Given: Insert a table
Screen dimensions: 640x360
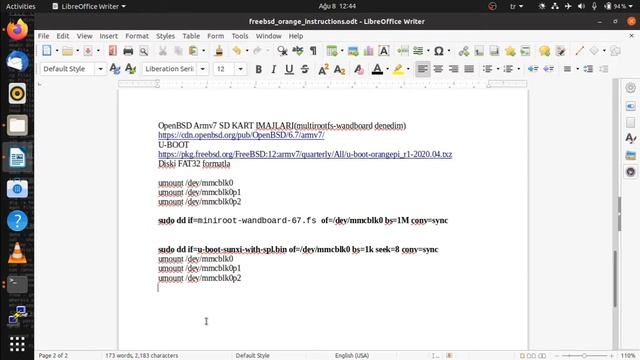Looking at the screenshot, I should pos(332,51).
